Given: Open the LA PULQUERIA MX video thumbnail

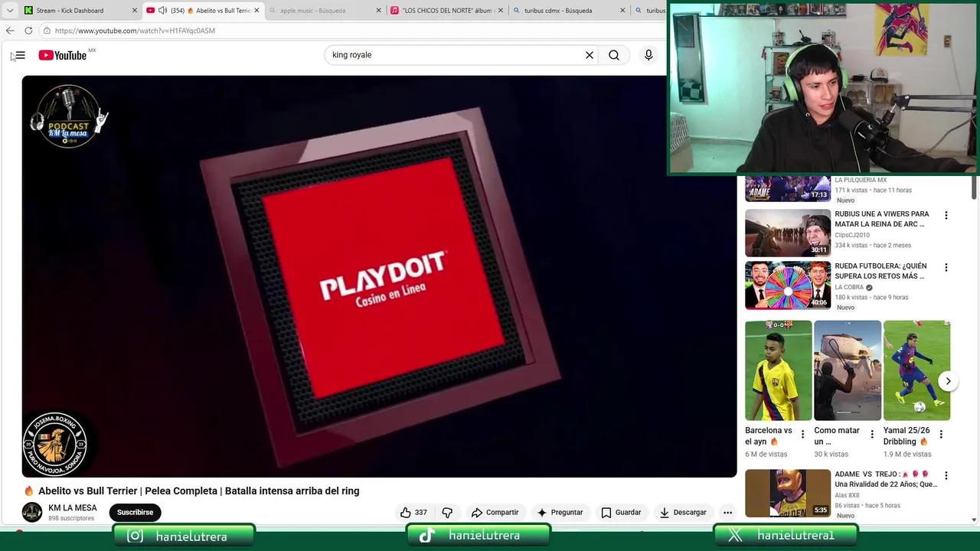Looking at the screenshot, I should pos(788,189).
